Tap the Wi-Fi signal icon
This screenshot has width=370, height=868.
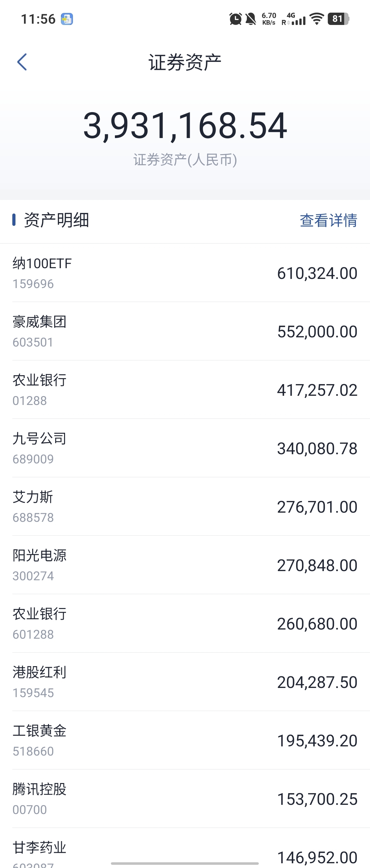point(316,19)
